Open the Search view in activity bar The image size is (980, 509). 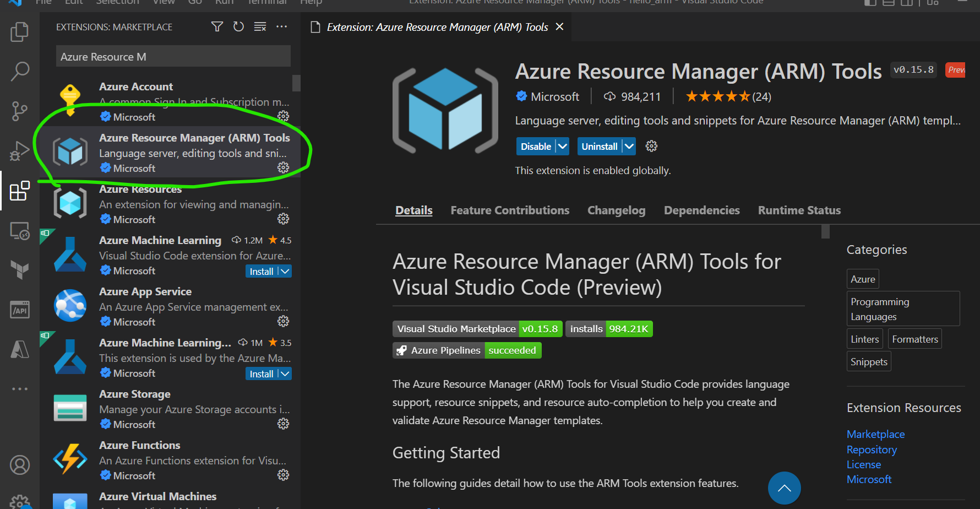[x=20, y=71]
